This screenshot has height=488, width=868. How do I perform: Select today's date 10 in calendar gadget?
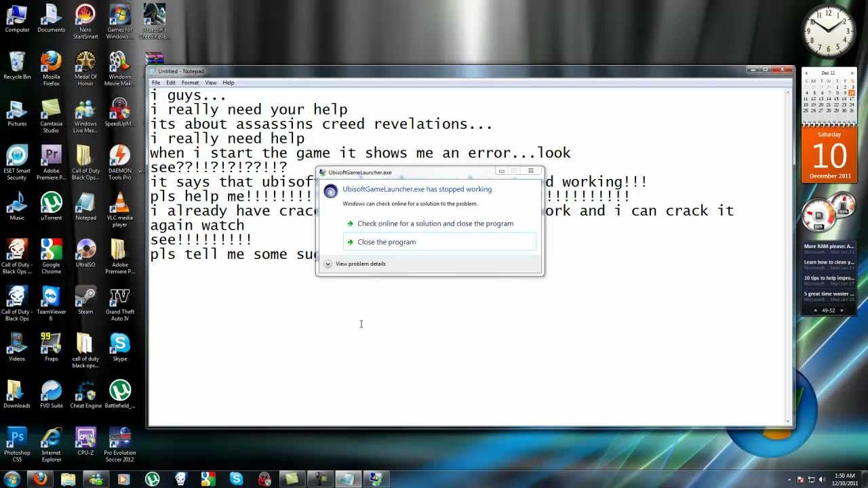click(x=852, y=93)
